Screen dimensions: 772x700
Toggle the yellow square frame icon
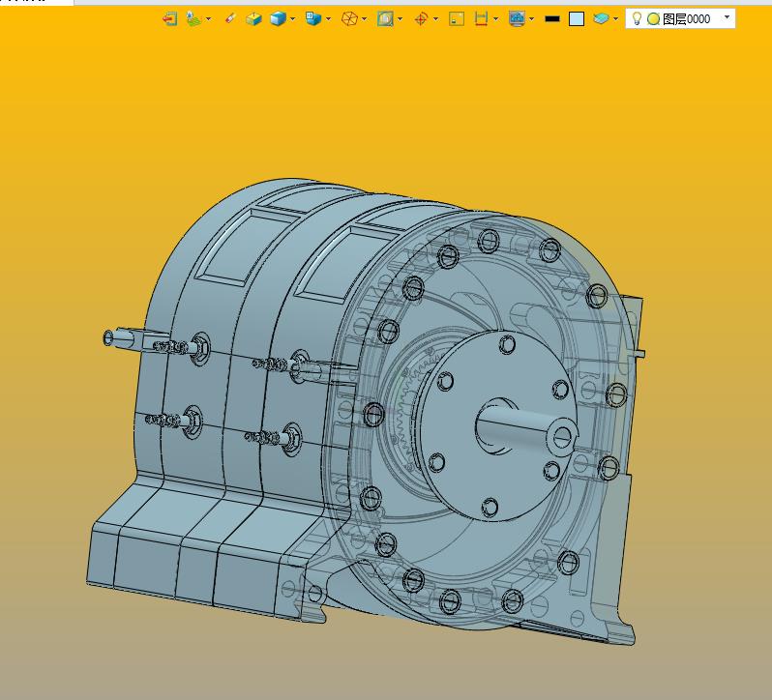[x=458, y=18]
